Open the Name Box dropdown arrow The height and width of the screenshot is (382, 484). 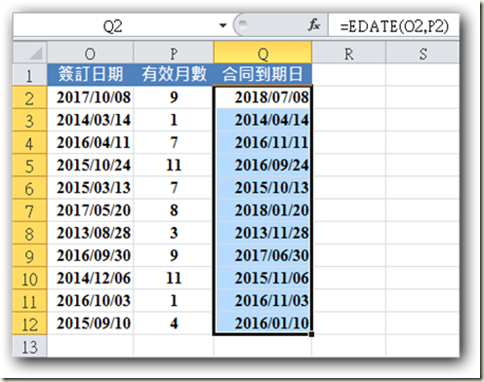coord(223,25)
